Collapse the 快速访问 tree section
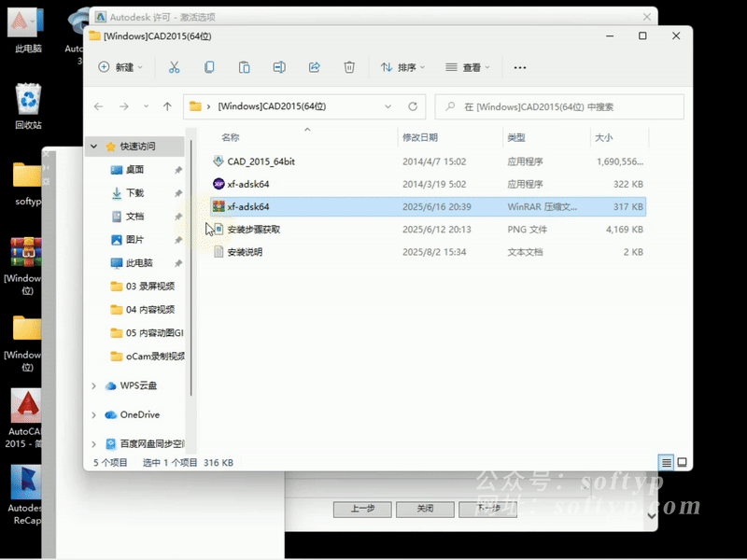Image resolution: width=747 pixels, height=560 pixels. (x=94, y=147)
